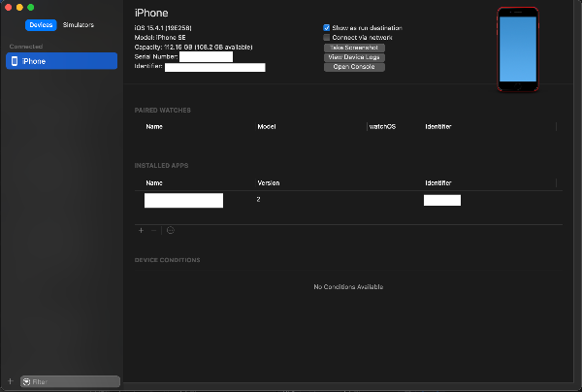582x392 pixels.
Task: Click the iPhone device preview image
Action: pyautogui.click(x=518, y=49)
